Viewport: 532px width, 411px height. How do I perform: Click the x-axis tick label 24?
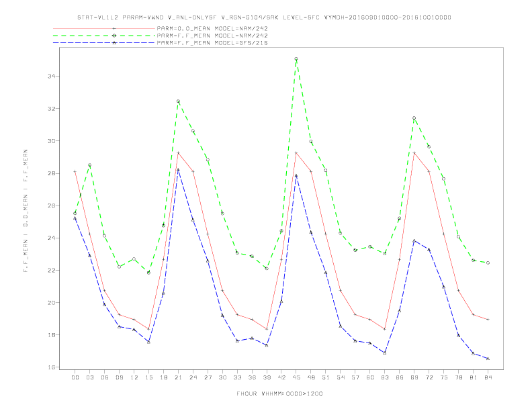click(193, 377)
